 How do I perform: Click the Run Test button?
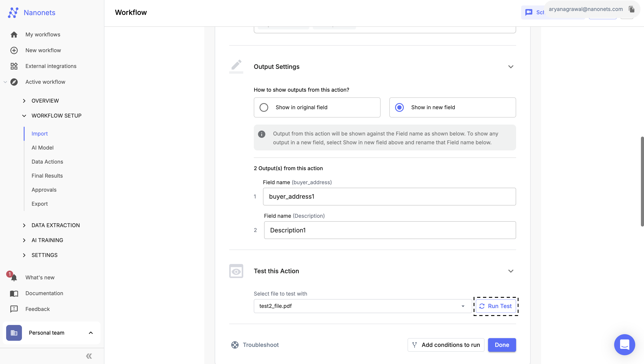click(496, 306)
